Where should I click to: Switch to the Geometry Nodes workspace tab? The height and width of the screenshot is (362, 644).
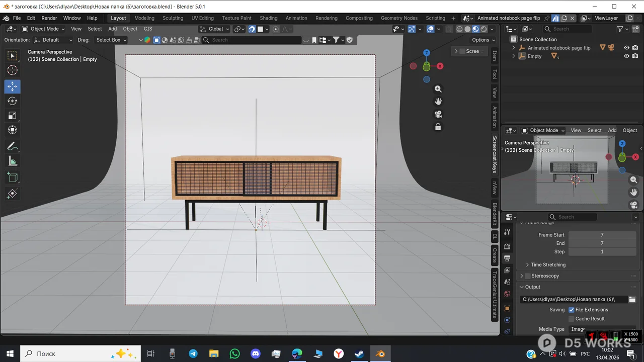[x=399, y=18]
